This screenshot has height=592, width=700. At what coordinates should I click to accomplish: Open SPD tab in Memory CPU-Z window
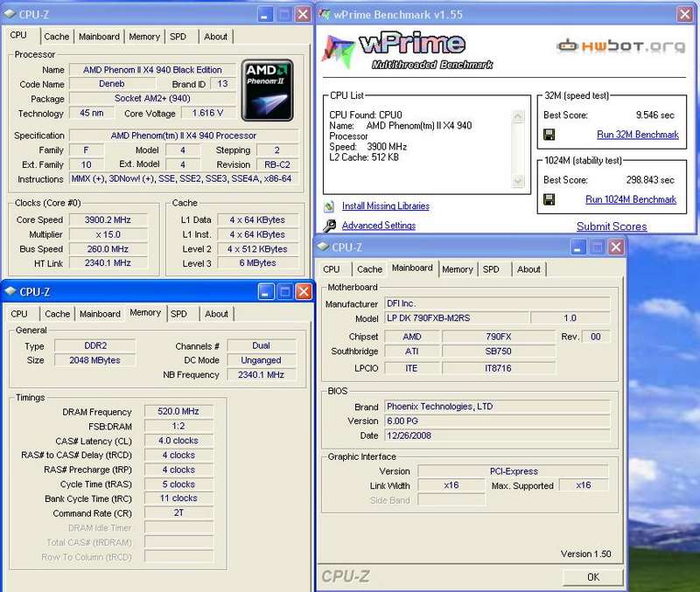point(178,314)
